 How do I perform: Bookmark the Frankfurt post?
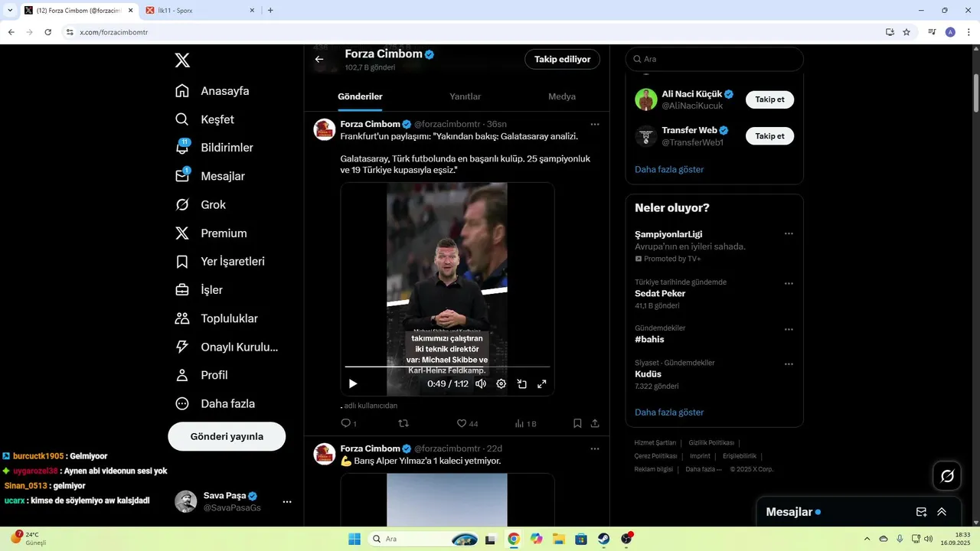pyautogui.click(x=577, y=423)
